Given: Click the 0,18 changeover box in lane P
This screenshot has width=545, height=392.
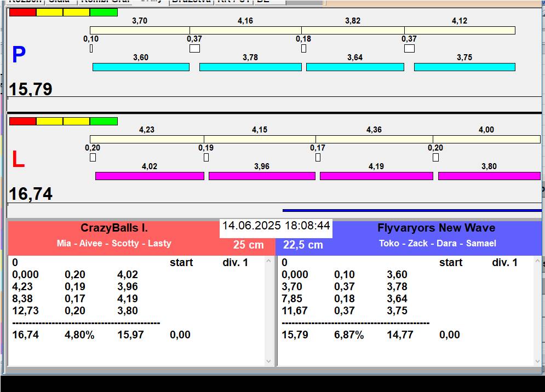Looking at the screenshot, I should [x=303, y=48].
